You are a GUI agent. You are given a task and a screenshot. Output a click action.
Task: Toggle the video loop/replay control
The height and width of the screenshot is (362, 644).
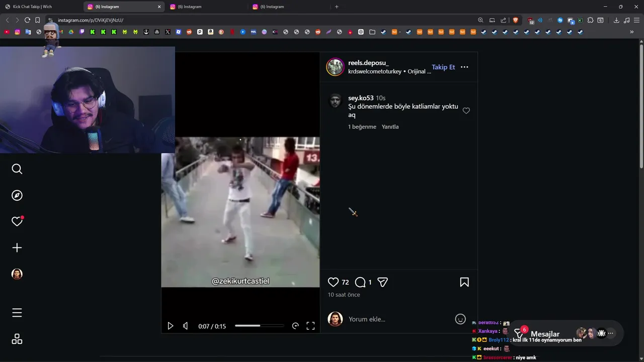tap(295, 326)
